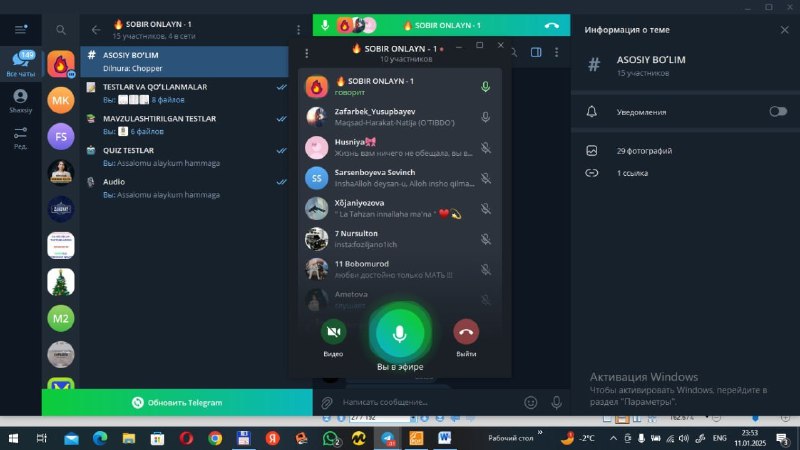Toggle the 'Уведомления' notifications switch

coord(778,112)
